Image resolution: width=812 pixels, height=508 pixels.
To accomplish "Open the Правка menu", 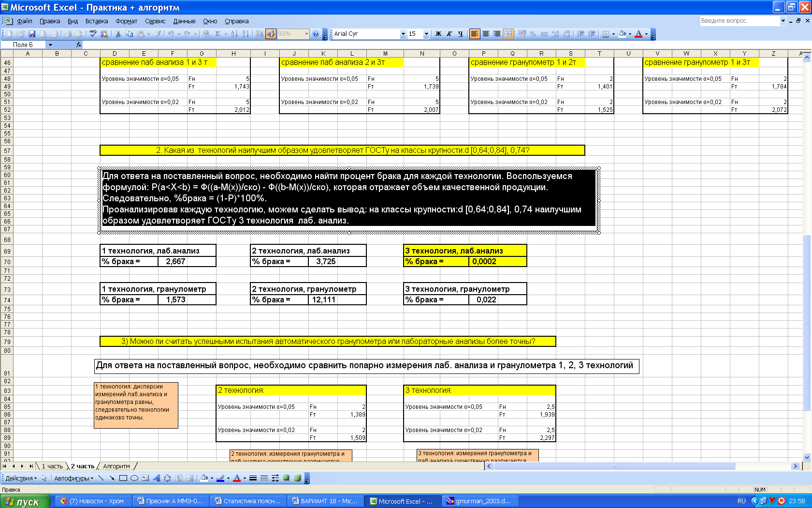I will coord(50,21).
